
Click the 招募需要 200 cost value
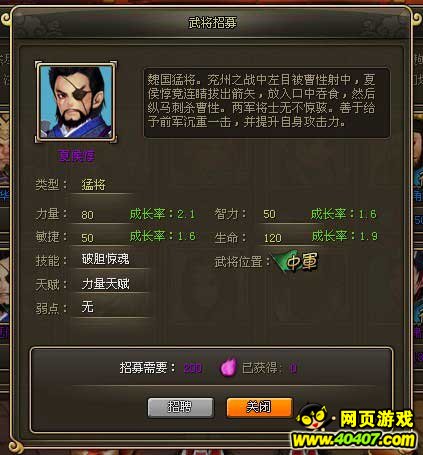pos(193,368)
